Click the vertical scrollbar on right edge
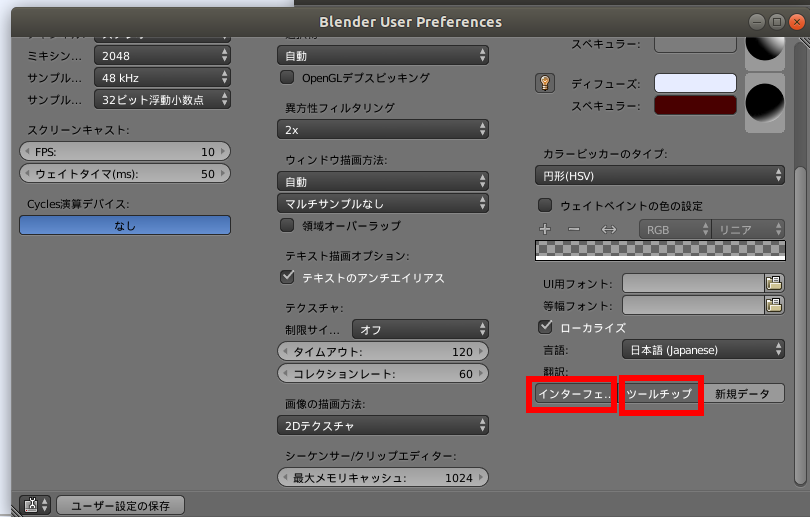The width and height of the screenshot is (810, 517). coord(800,325)
